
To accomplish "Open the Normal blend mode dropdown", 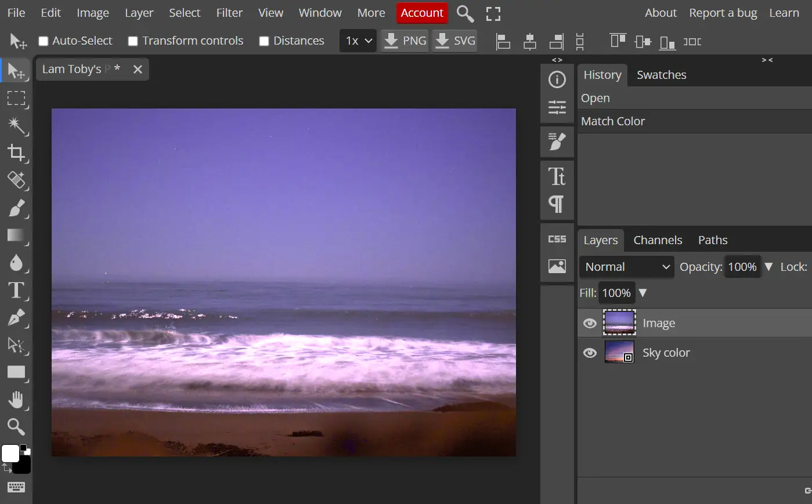I will click(627, 267).
